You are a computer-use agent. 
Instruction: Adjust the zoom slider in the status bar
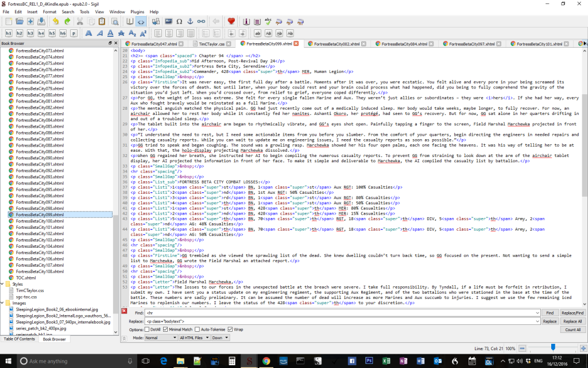point(553,348)
